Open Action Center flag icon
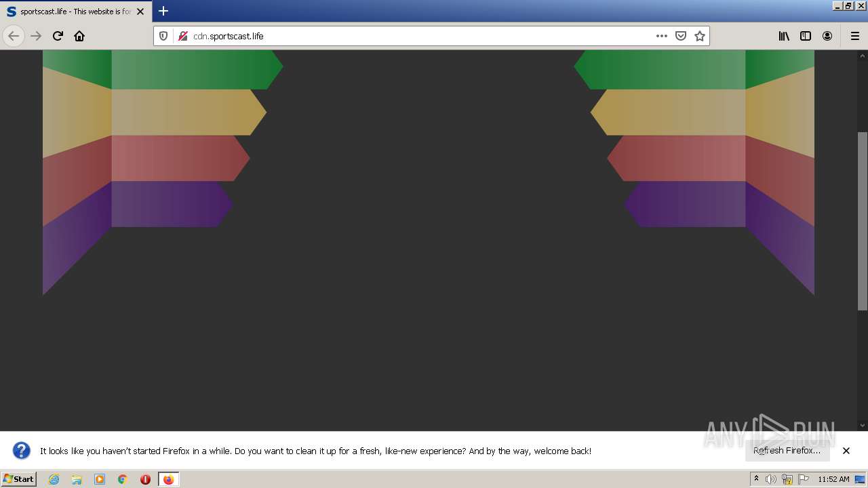The height and width of the screenshot is (488, 868). pyautogui.click(x=804, y=479)
